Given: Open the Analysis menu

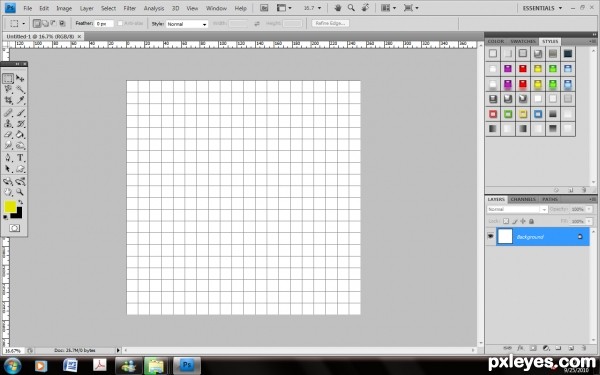Looking at the screenshot, I should (x=154, y=8).
